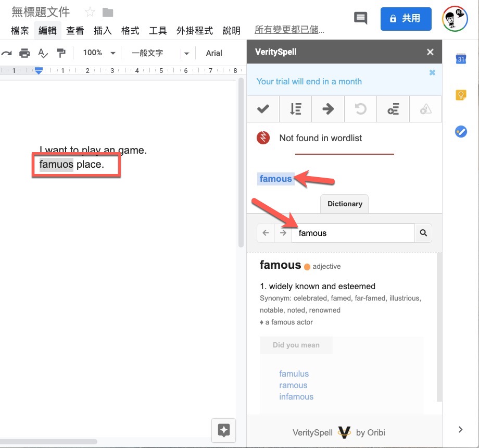Click the red not-found status icon
Screen dimensions: 479x448
(263, 138)
